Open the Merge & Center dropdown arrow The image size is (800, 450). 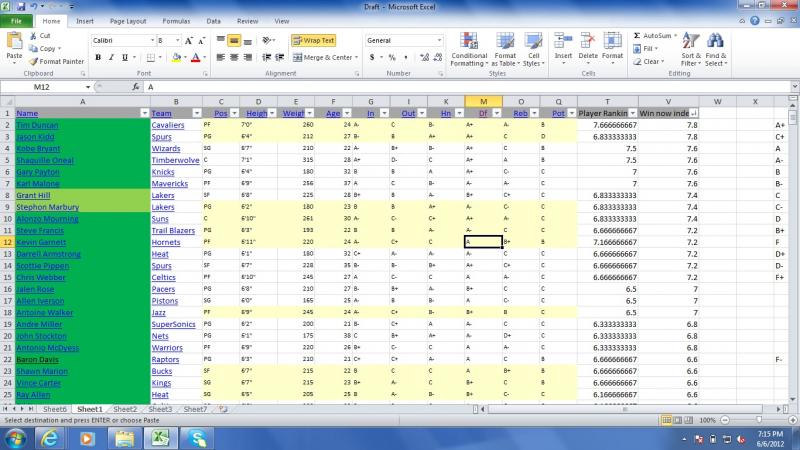356,58
